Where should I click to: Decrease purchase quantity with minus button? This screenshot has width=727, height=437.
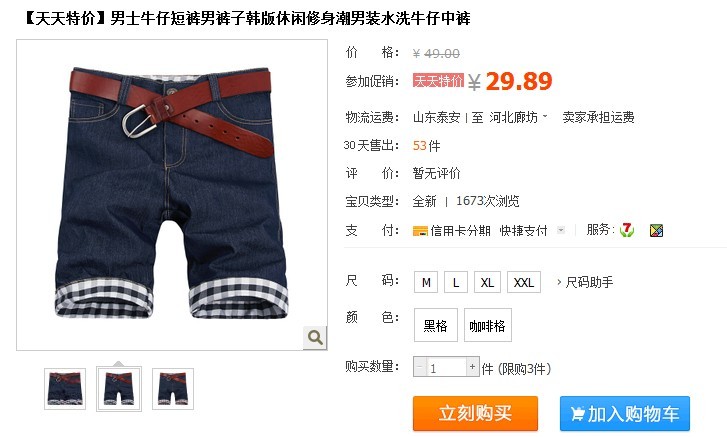tap(419, 367)
